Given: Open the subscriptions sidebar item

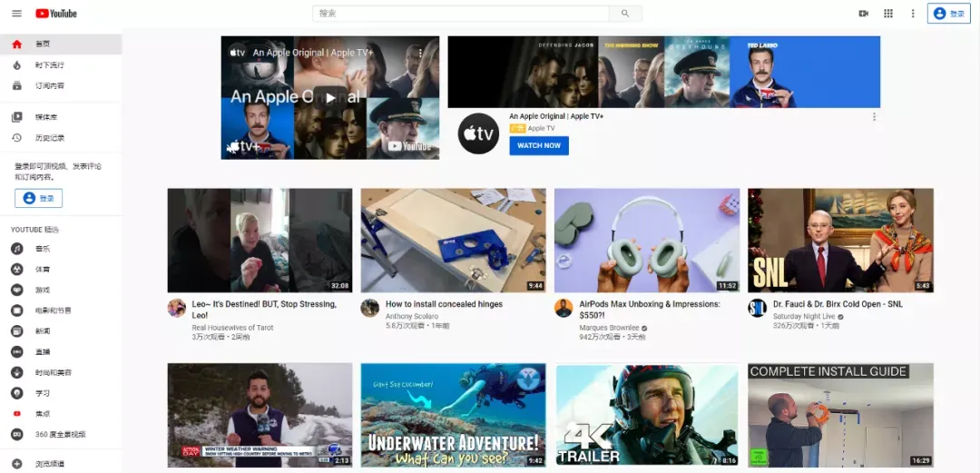Looking at the screenshot, I should 62,85.
